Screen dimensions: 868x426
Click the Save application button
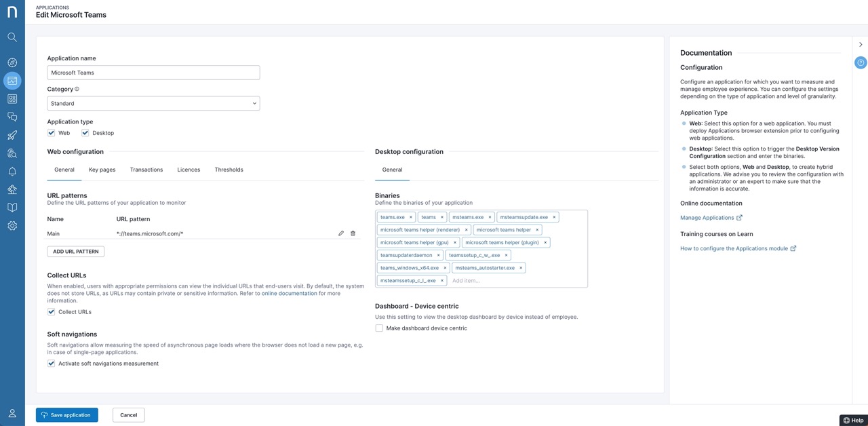tap(66, 415)
